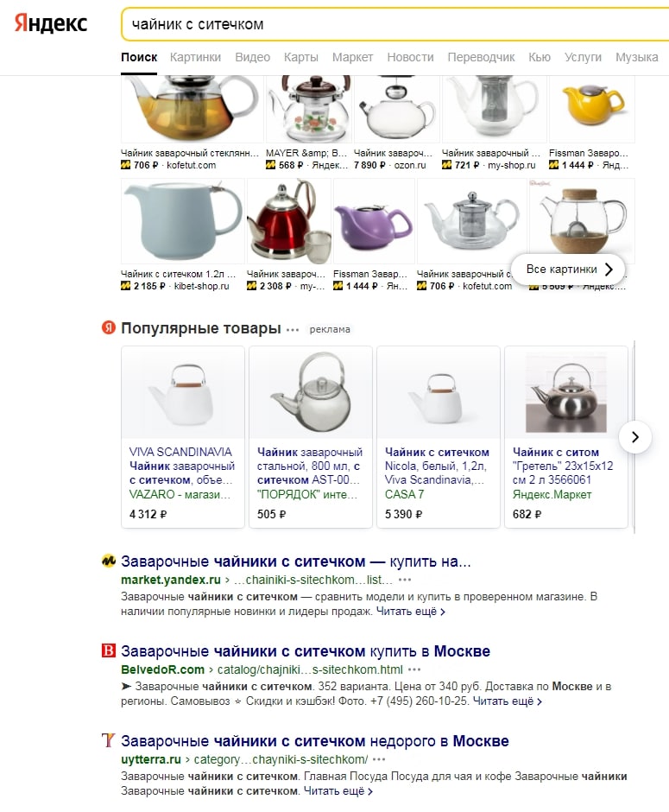Show next popular products with arrow
669x812 pixels.
click(x=635, y=437)
